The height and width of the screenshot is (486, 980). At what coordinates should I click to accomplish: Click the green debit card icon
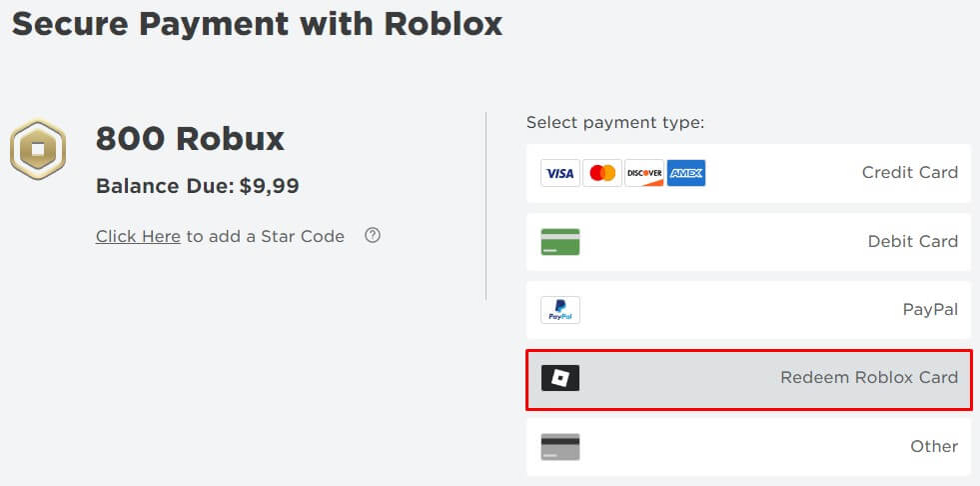coord(560,242)
